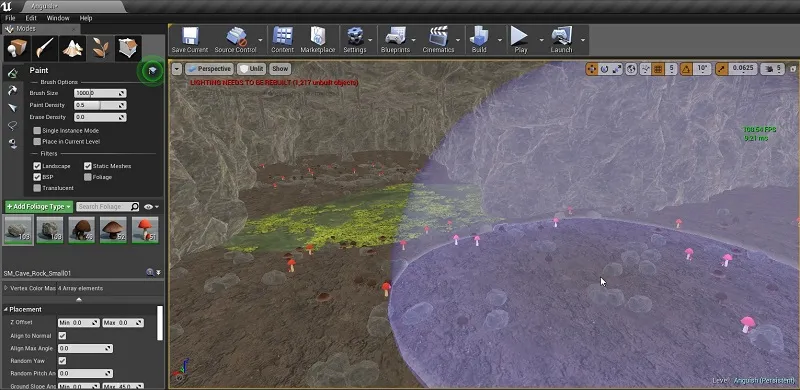Click the Unlit view mode button
Image resolution: width=800 pixels, height=390 pixels.
pyautogui.click(x=251, y=68)
